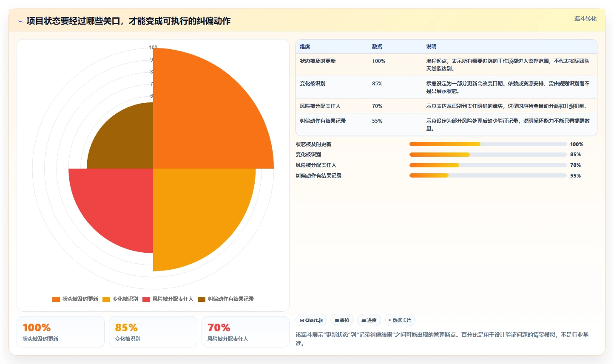Click the 数据 column header
614x364 pixels.
pyautogui.click(x=377, y=47)
